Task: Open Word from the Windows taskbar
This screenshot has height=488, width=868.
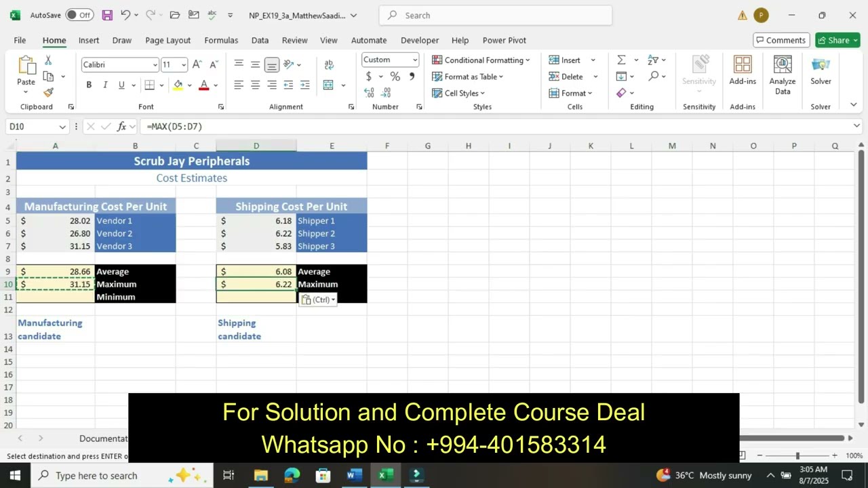Action: [354, 475]
